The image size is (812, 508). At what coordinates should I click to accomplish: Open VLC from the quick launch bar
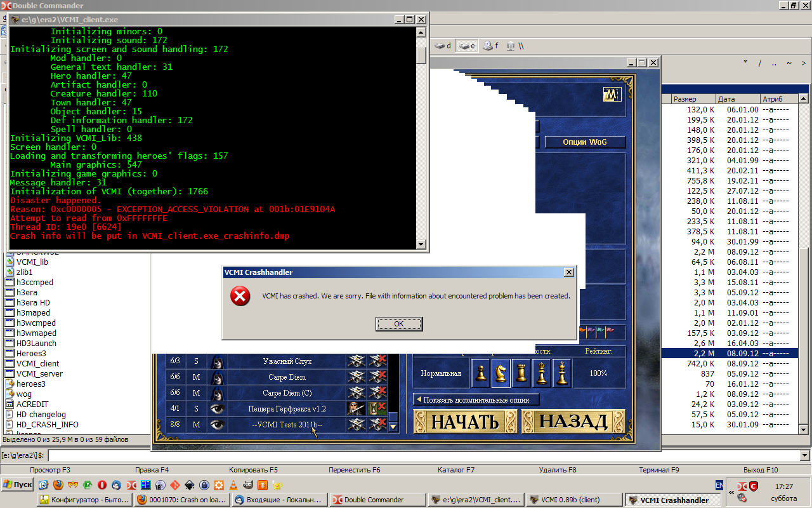pyautogui.click(x=233, y=485)
